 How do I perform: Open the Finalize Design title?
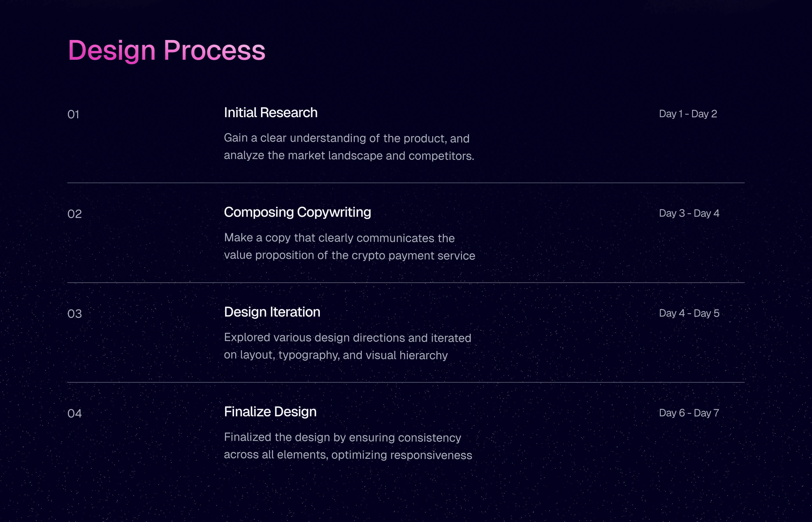[x=270, y=412]
